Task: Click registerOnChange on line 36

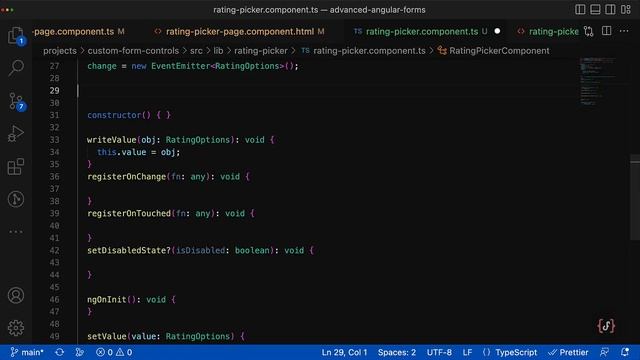Action: point(127,177)
